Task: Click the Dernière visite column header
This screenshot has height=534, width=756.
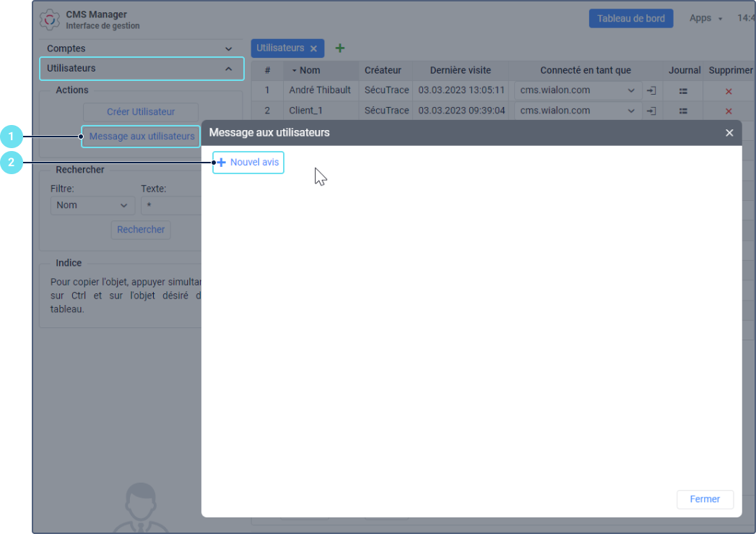Action: [x=461, y=70]
